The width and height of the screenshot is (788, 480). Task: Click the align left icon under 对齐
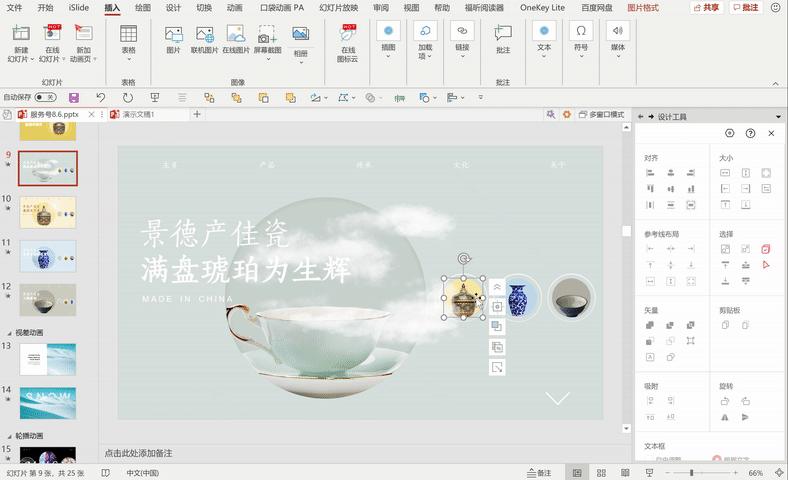[650, 173]
